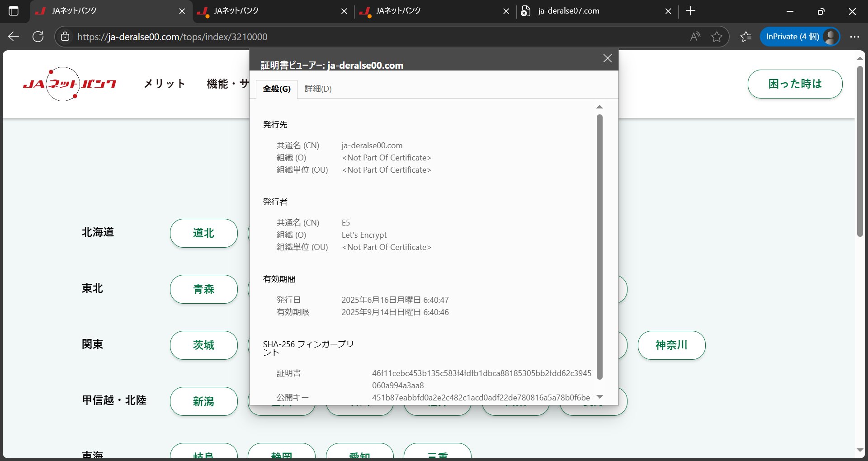The height and width of the screenshot is (461, 868).
Task: Reload the page with refresh icon
Action: point(38,37)
